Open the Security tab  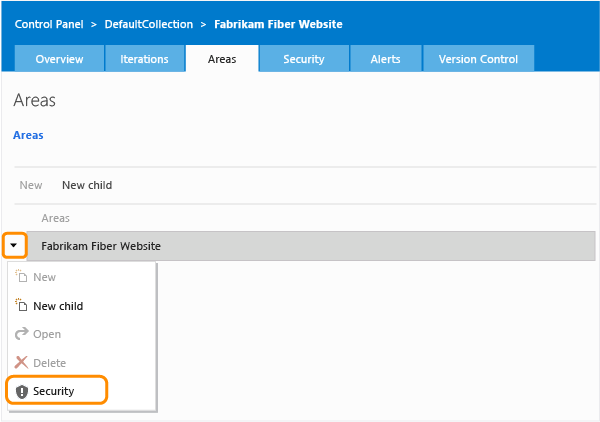(x=304, y=59)
